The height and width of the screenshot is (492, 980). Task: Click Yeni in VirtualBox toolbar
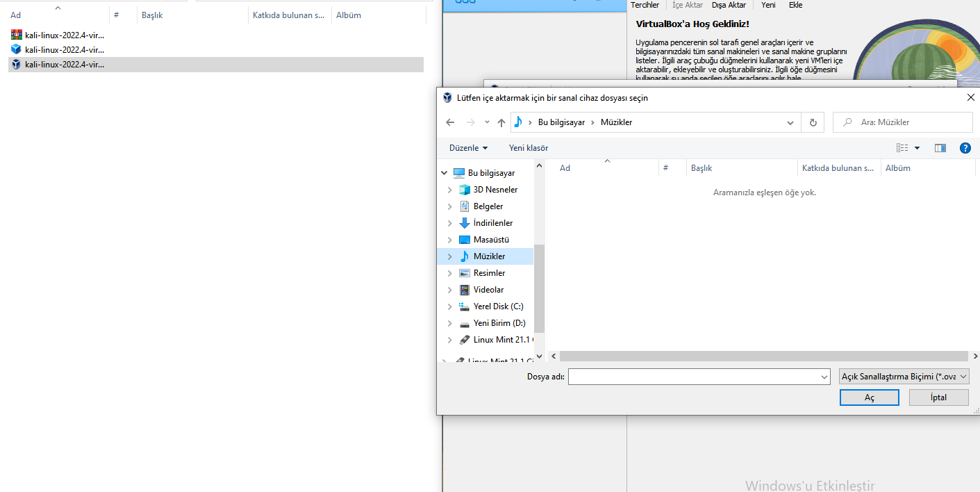[768, 5]
